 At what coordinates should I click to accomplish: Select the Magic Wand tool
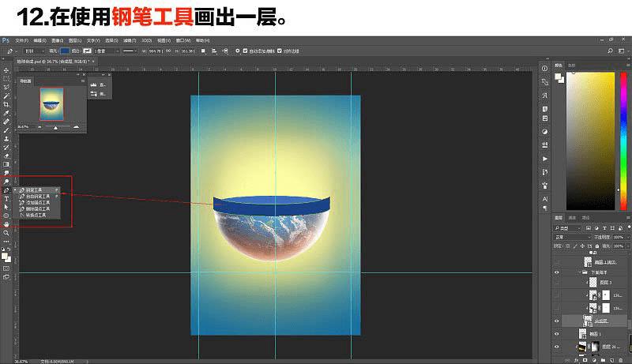click(x=6, y=96)
